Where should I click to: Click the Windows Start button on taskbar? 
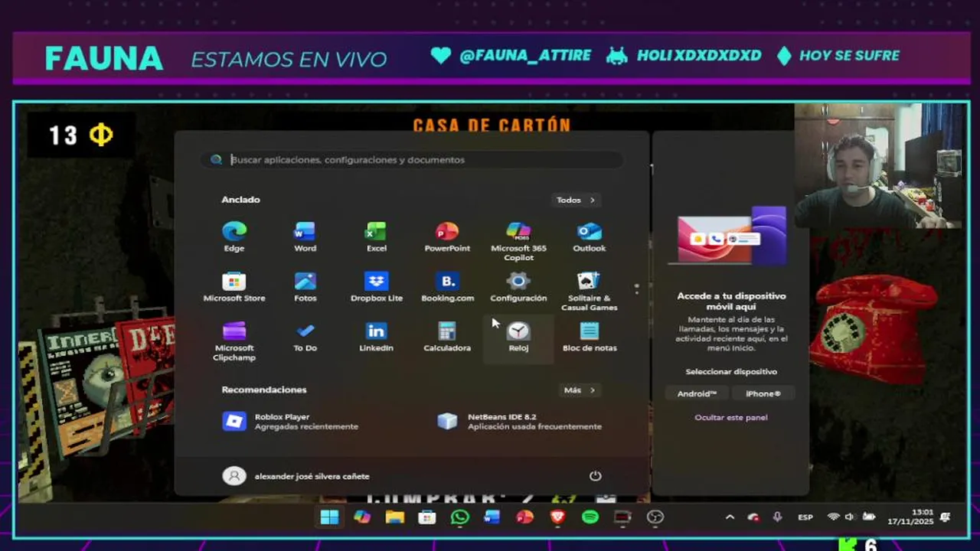[x=329, y=517]
